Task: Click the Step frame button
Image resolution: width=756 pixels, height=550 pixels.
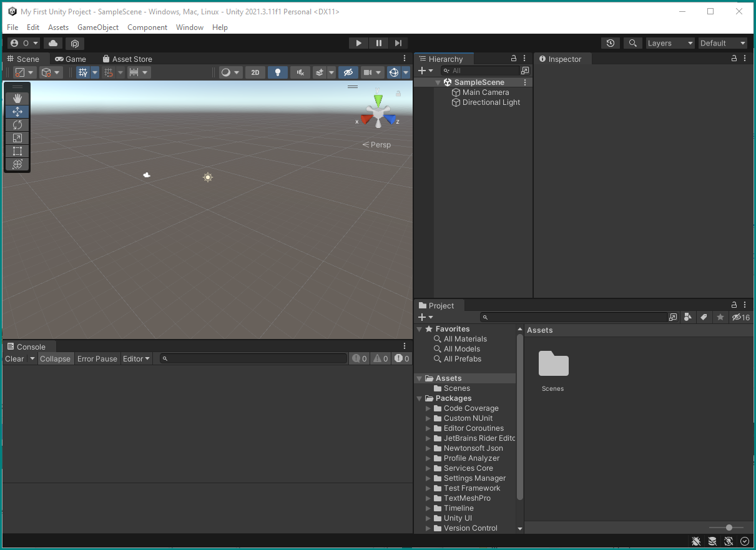Action: click(398, 43)
